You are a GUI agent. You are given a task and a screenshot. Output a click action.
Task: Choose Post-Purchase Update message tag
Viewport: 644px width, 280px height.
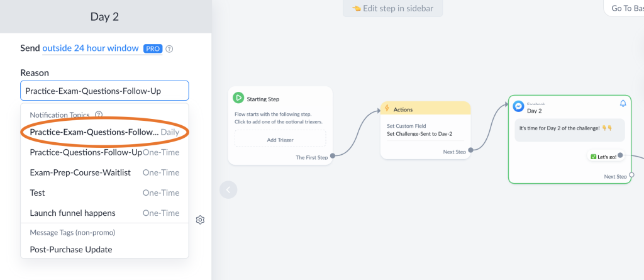pos(71,249)
